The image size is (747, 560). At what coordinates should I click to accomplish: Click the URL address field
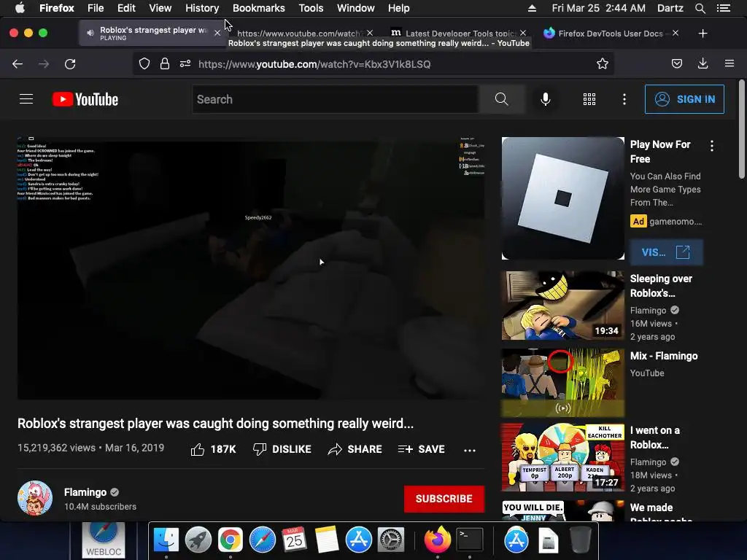pos(373,64)
